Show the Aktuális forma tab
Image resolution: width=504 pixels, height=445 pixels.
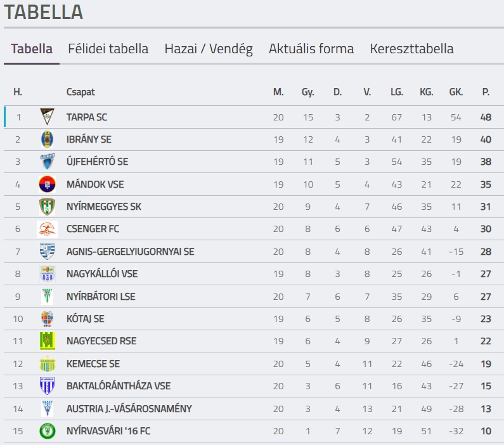click(x=311, y=49)
